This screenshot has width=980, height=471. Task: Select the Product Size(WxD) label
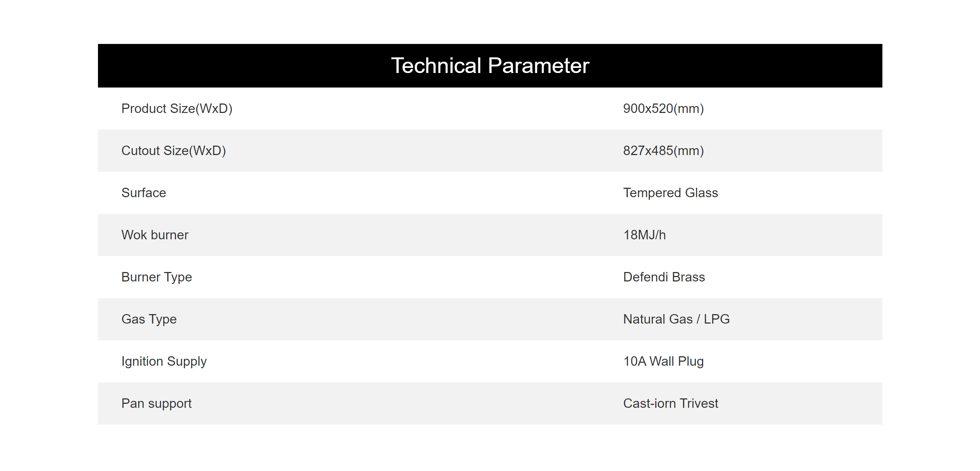coord(177,109)
